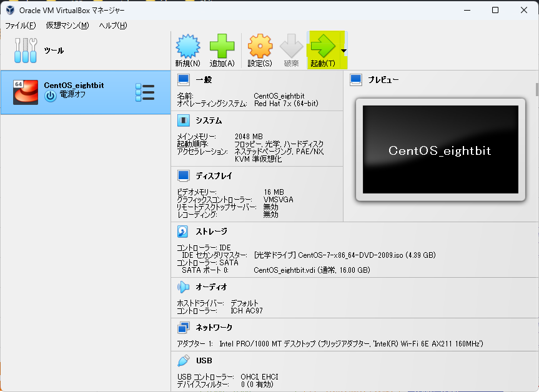Click the 電源オフ power state icon
Image resolution: width=539 pixels, height=392 pixels.
click(50, 96)
